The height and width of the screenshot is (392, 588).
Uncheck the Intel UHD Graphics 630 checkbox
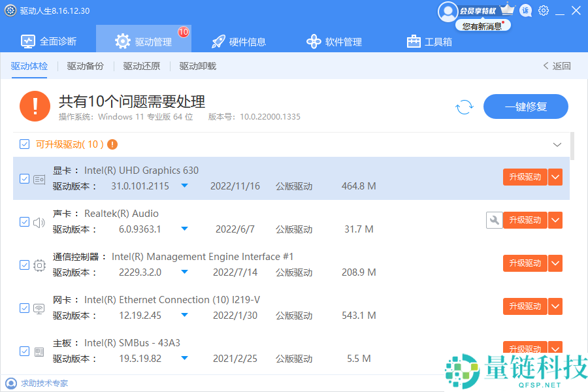tap(24, 178)
